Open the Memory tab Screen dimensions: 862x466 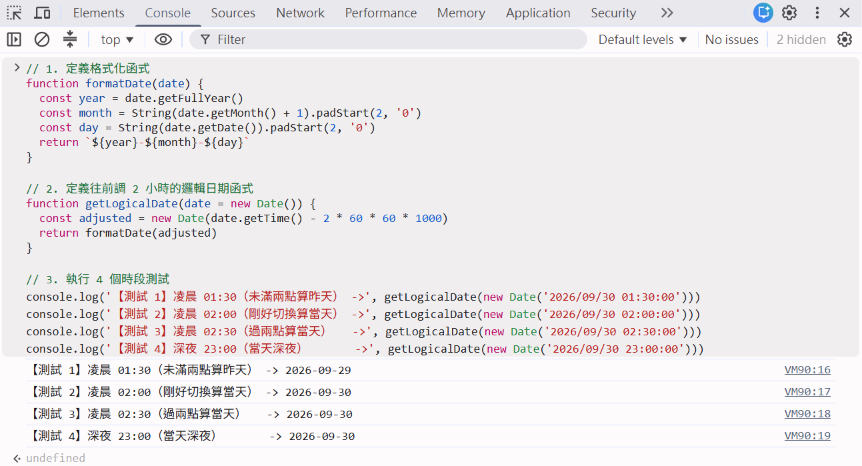coord(461,13)
